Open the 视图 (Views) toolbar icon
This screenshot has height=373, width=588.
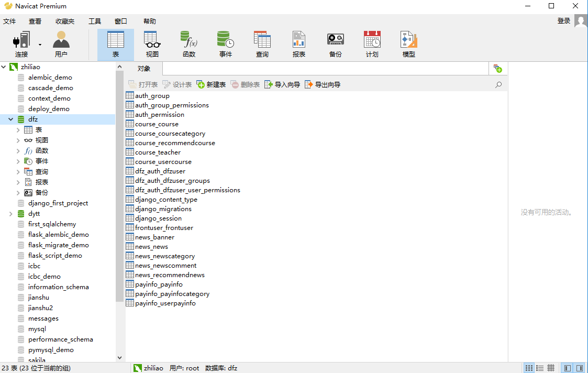coord(152,45)
